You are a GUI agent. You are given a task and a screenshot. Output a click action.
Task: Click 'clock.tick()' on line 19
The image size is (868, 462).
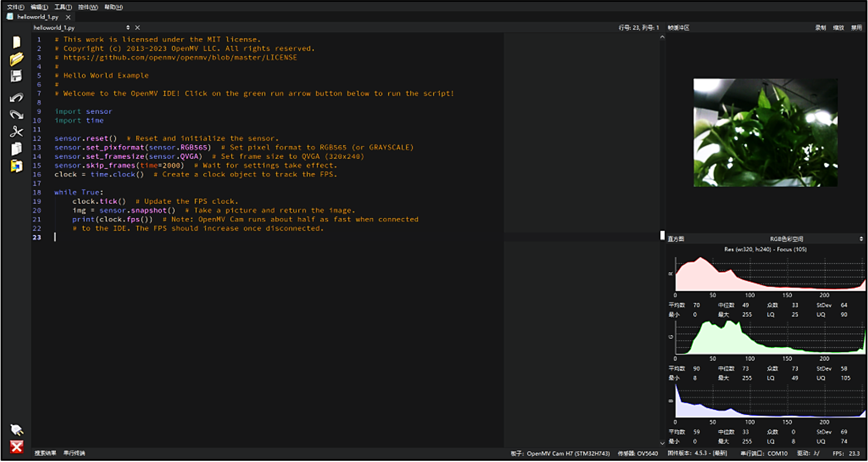pos(99,201)
